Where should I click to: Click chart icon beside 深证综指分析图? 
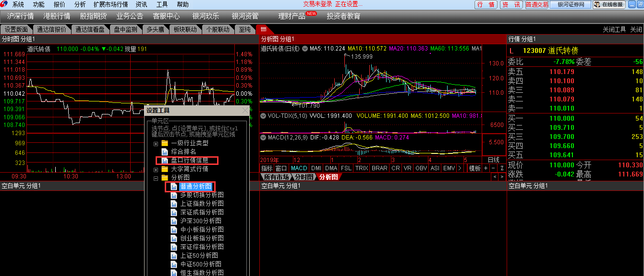tap(174, 247)
